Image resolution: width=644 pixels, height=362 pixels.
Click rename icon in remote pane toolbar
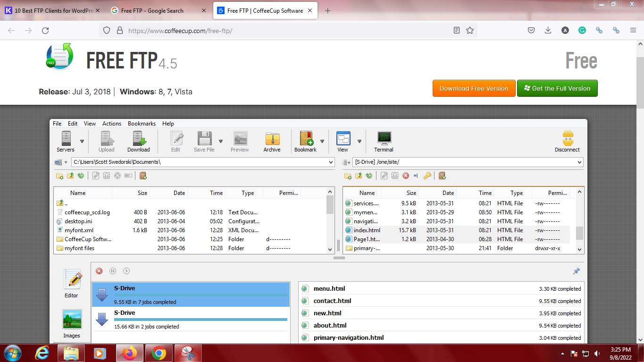(x=416, y=176)
